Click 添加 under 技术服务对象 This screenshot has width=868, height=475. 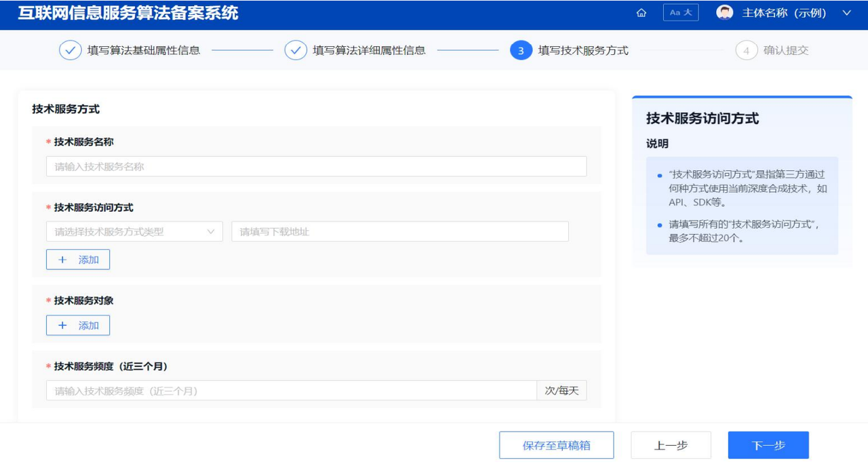tap(78, 325)
